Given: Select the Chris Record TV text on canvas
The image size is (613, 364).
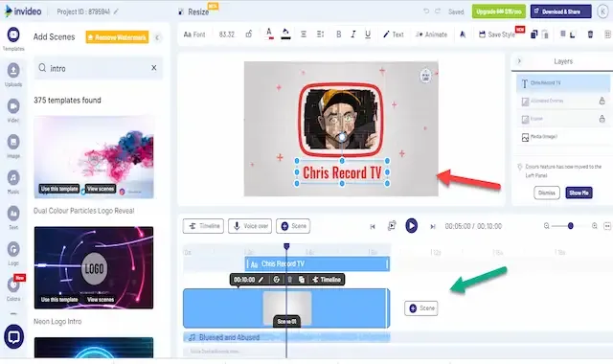Looking at the screenshot, I should tap(342, 172).
